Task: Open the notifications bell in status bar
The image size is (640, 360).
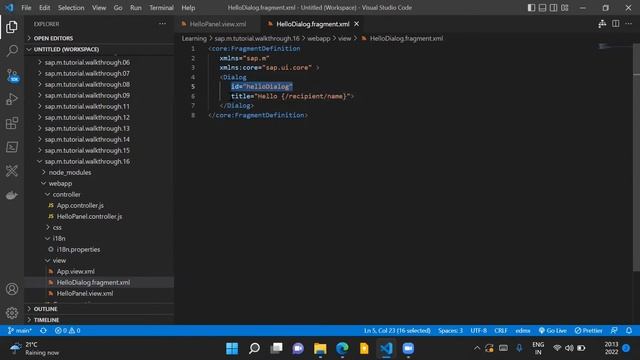Action: pyautogui.click(x=629, y=331)
